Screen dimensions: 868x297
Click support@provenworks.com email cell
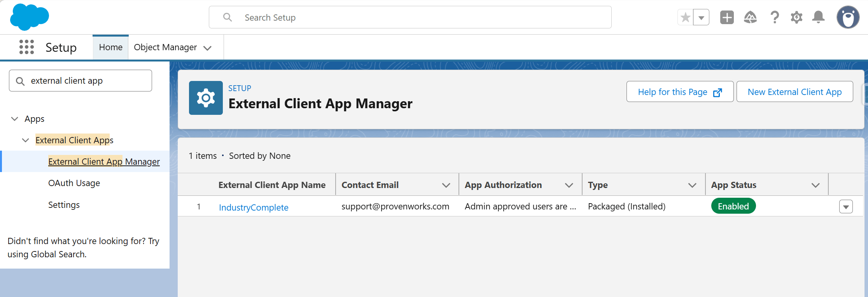point(395,206)
